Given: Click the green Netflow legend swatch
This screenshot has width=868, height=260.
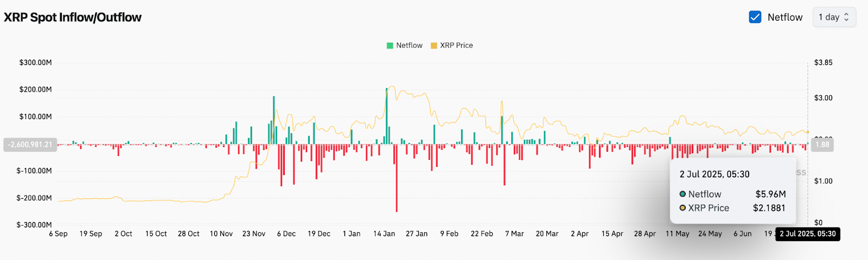Looking at the screenshot, I should point(390,45).
